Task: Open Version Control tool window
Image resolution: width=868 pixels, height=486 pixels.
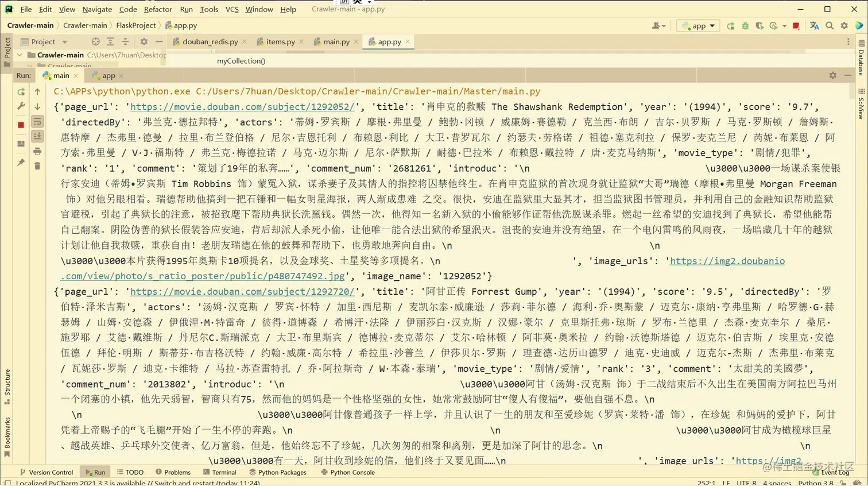Action: tap(46, 472)
